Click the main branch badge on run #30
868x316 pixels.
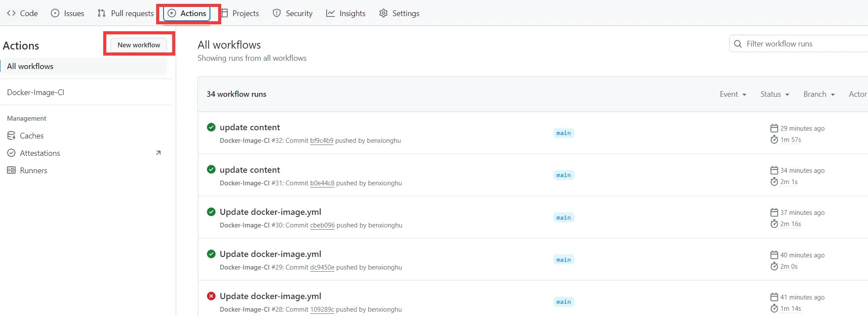pyautogui.click(x=563, y=217)
